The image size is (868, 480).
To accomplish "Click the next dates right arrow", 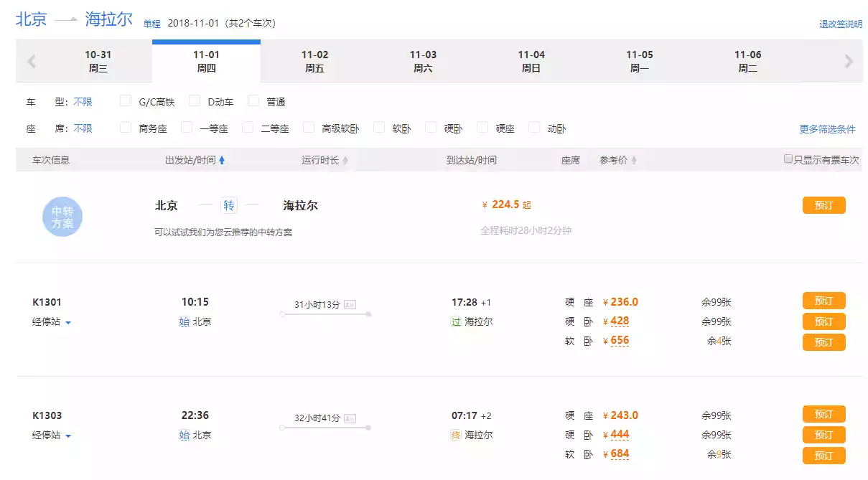I will [x=849, y=62].
